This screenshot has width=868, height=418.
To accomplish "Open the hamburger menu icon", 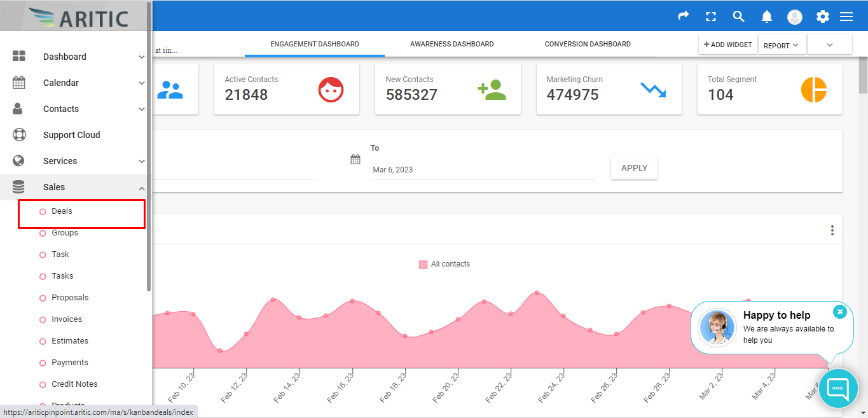I will tap(846, 17).
